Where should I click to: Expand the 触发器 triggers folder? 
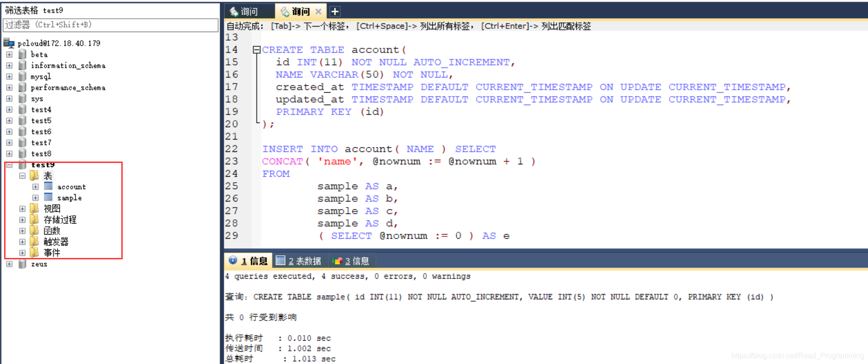click(x=22, y=241)
